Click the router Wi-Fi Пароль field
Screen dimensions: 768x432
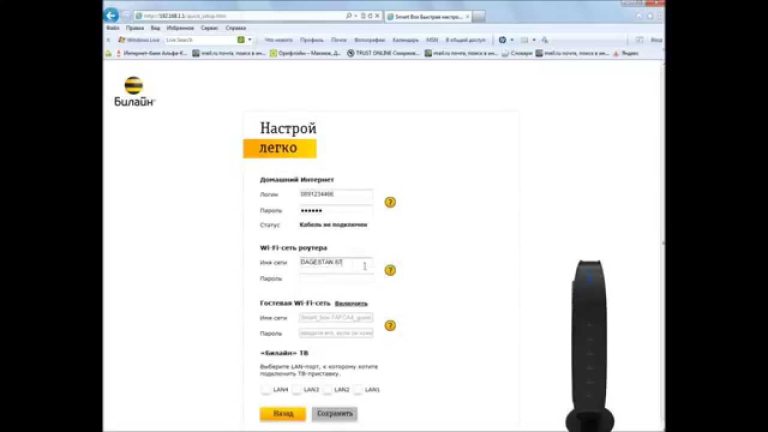(336, 278)
